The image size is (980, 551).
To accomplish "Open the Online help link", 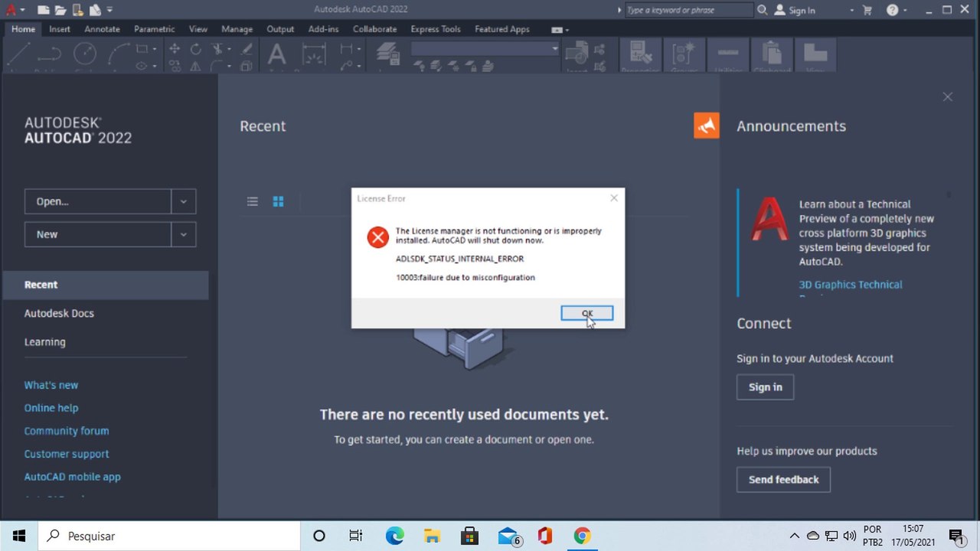I will pos(51,408).
